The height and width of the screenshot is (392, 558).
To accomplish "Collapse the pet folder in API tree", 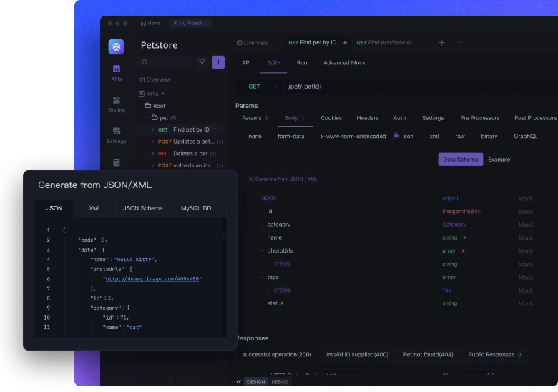I will click(147, 117).
